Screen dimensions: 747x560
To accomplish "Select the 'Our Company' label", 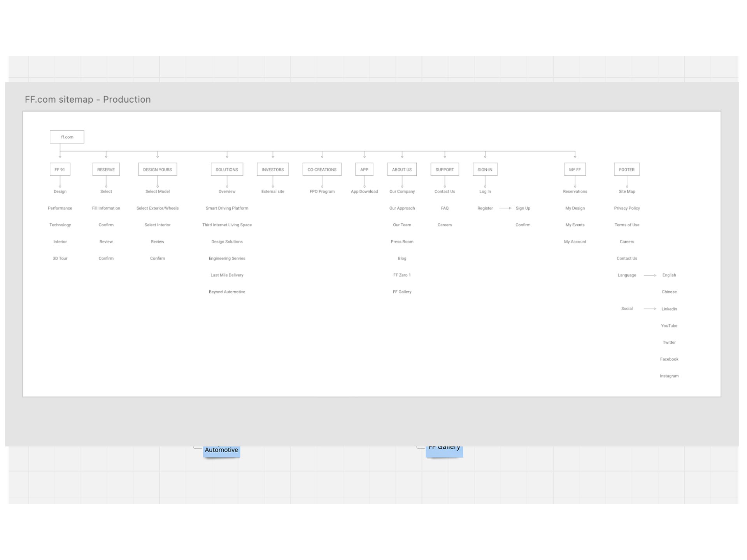I will pyautogui.click(x=402, y=191).
